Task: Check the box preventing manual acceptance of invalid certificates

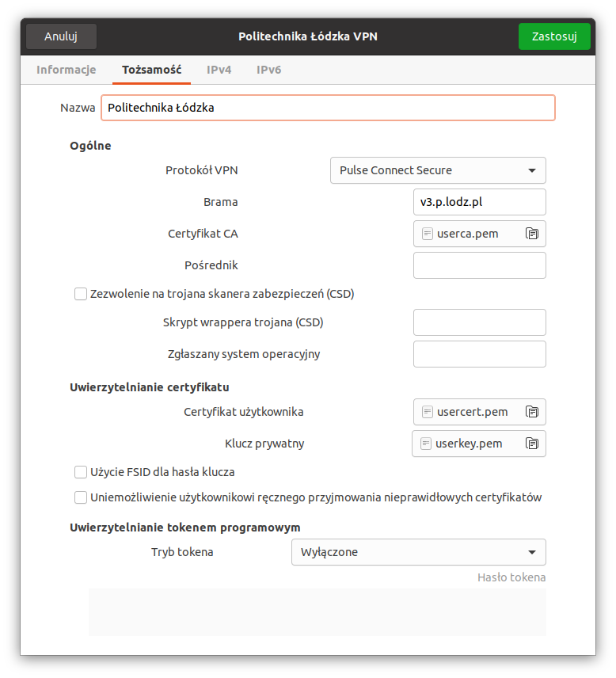Action: pyautogui.click(x=81, y=497)
